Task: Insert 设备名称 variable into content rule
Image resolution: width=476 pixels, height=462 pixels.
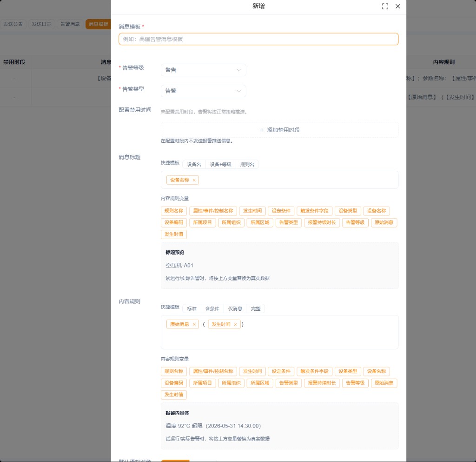Action: (377, 371)
